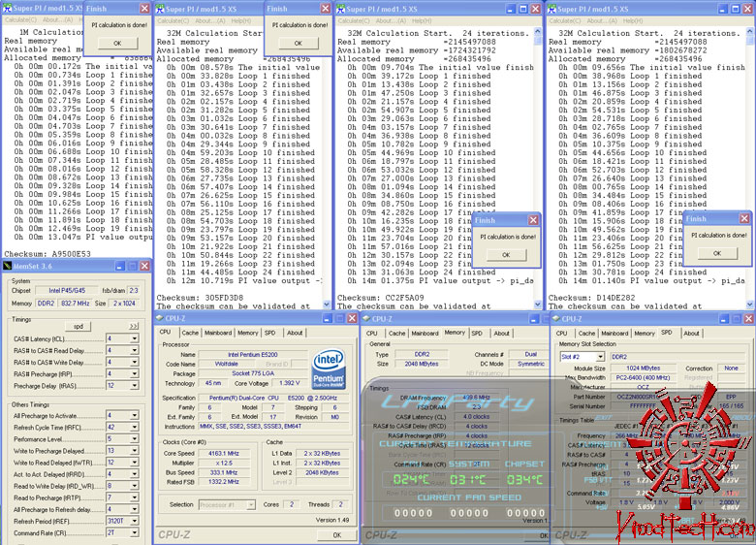
Task: Click the memory Size value 2048 MBytes in CPU-Z
Action: (422, 364)
